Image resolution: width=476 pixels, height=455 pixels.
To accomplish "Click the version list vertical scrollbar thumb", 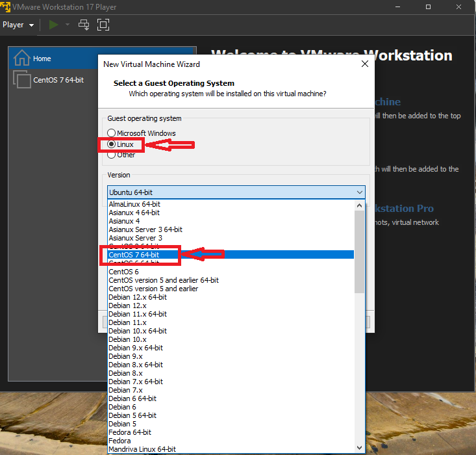I will pyautogui.click(x=359, y=250).
